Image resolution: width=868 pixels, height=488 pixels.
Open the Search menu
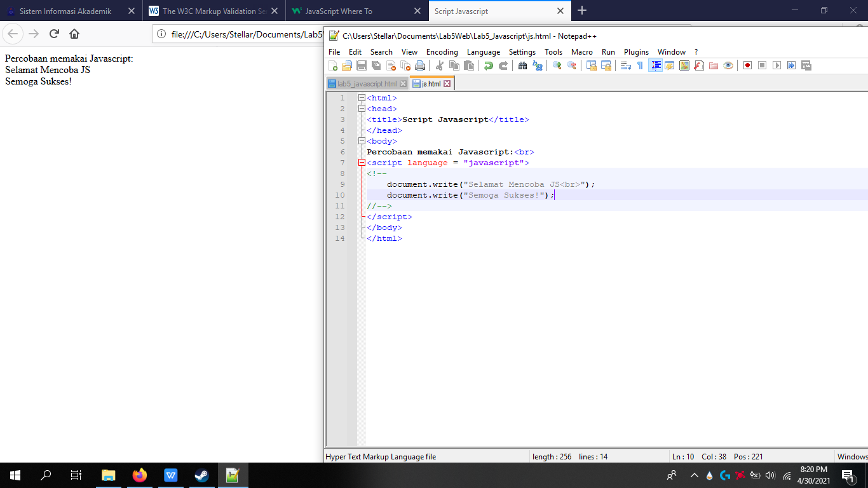pos(381,52)
